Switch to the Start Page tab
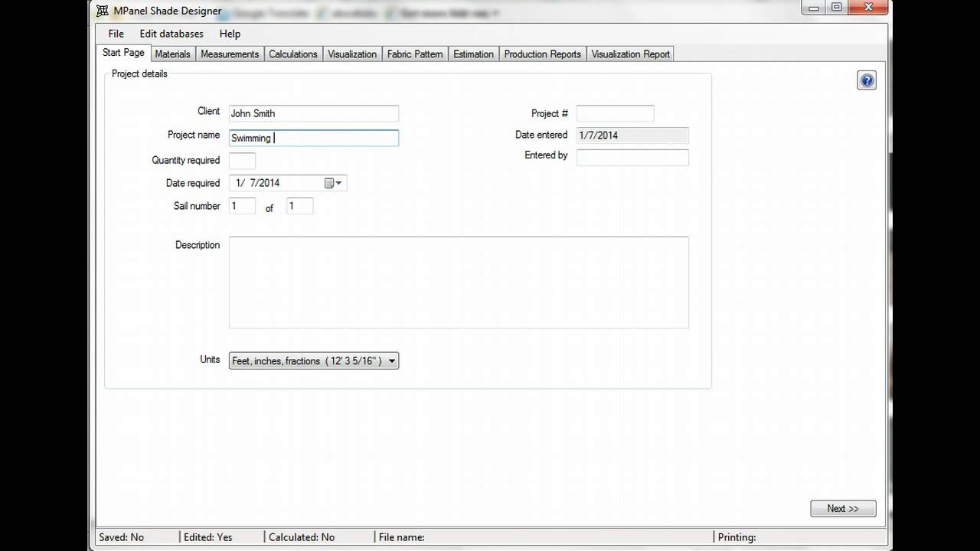The image size is (980, 551). point(123,53)
